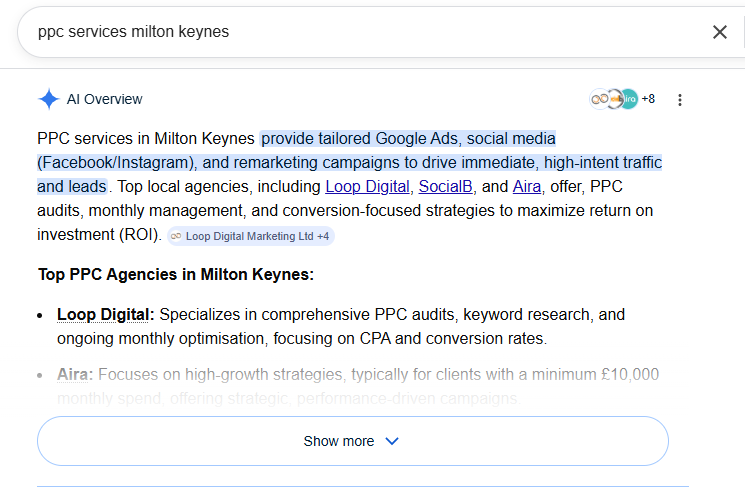Screen dimensions: 745x497
Task: Open the Aira link in the paragraph
Action: [x=527, y=187]
